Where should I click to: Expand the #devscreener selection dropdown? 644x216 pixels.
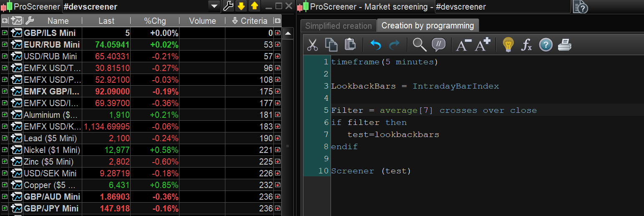click(214, 6)
